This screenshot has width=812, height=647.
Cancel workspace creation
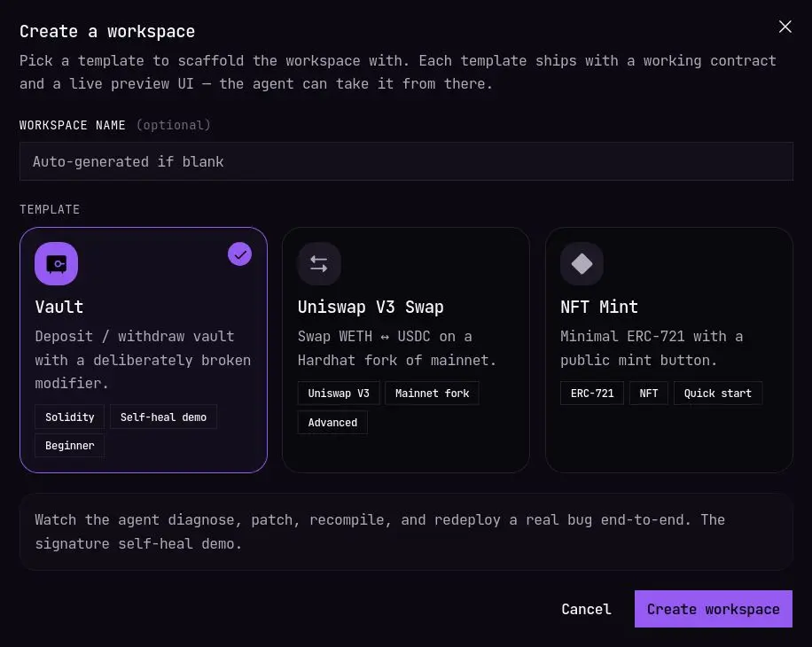point(586,609)
